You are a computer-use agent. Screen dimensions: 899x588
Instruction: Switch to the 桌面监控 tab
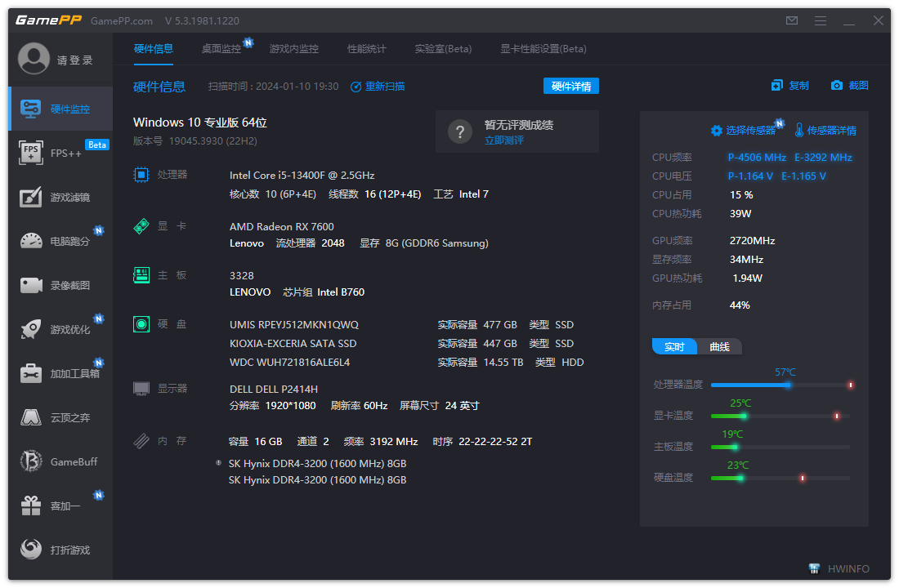tap(221, 49)
